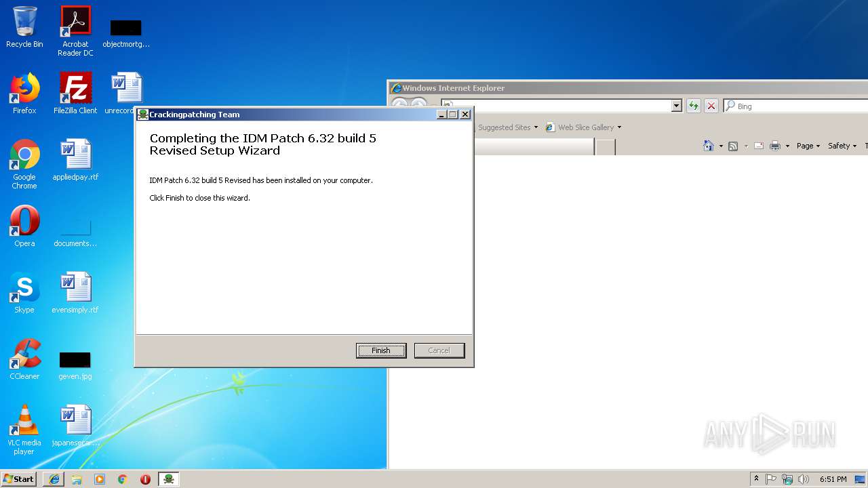The image size is (868, 488).
Task: Click the Start button on the taskbar
Action: 18,479
